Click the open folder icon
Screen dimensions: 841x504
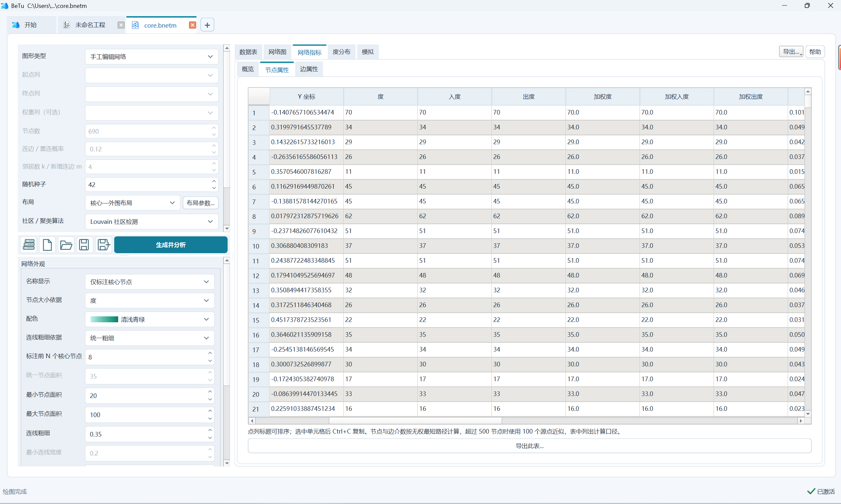[x=66, y=245]
